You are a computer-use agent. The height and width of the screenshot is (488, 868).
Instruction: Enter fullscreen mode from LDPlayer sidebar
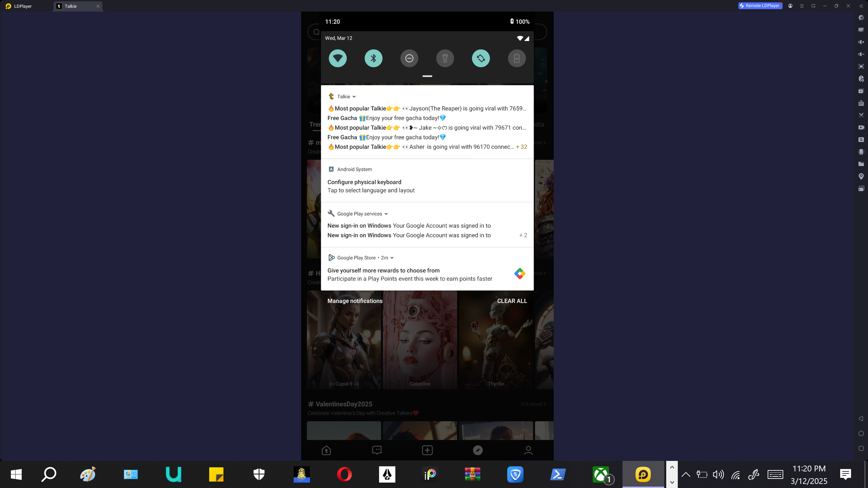[861, 66]
